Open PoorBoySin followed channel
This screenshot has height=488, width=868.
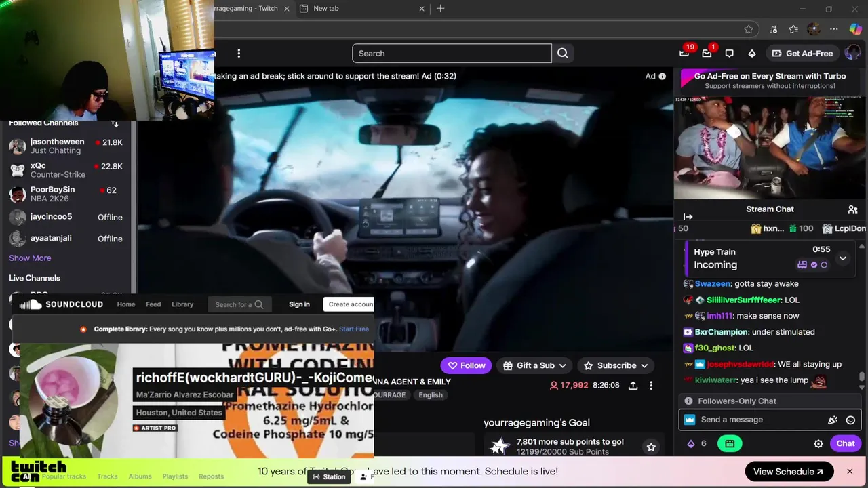pos(66,193)
